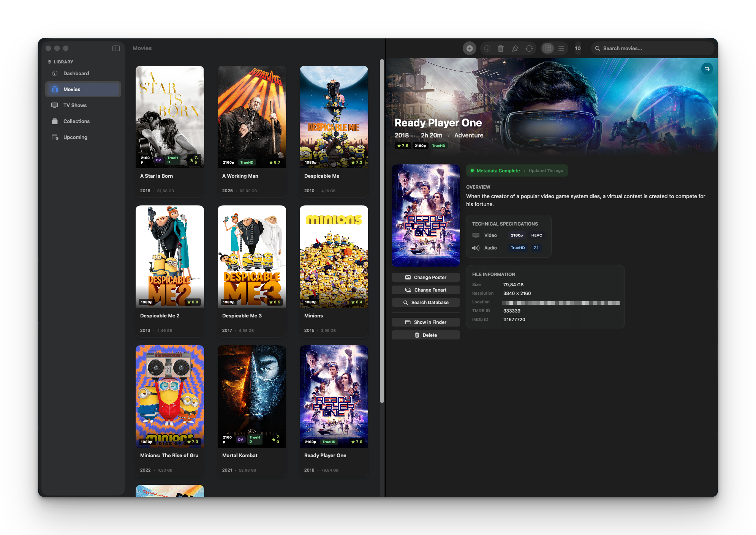Open the paintbrush tool in the toolbar
The width and height of the screenshot is (756, 535).
[515, 48]
